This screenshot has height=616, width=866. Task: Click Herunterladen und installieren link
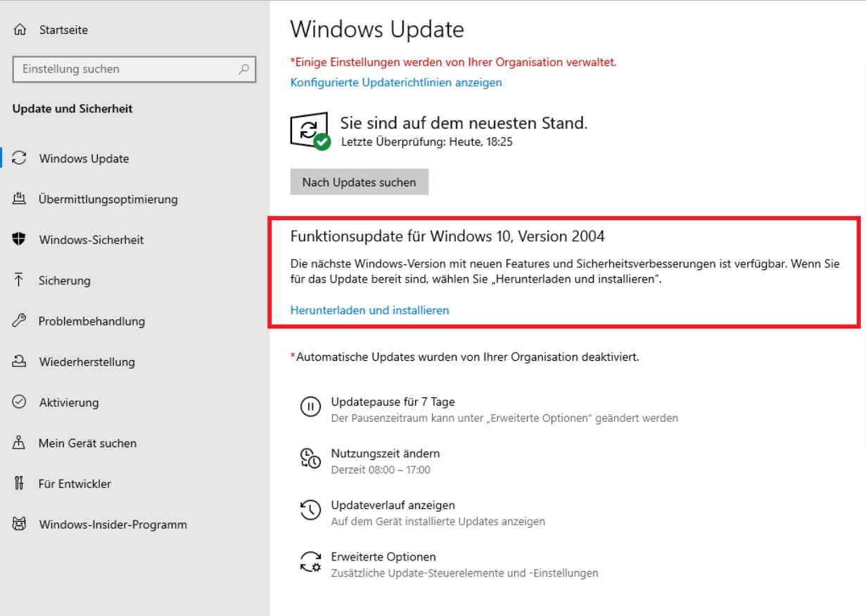point(369,310)
